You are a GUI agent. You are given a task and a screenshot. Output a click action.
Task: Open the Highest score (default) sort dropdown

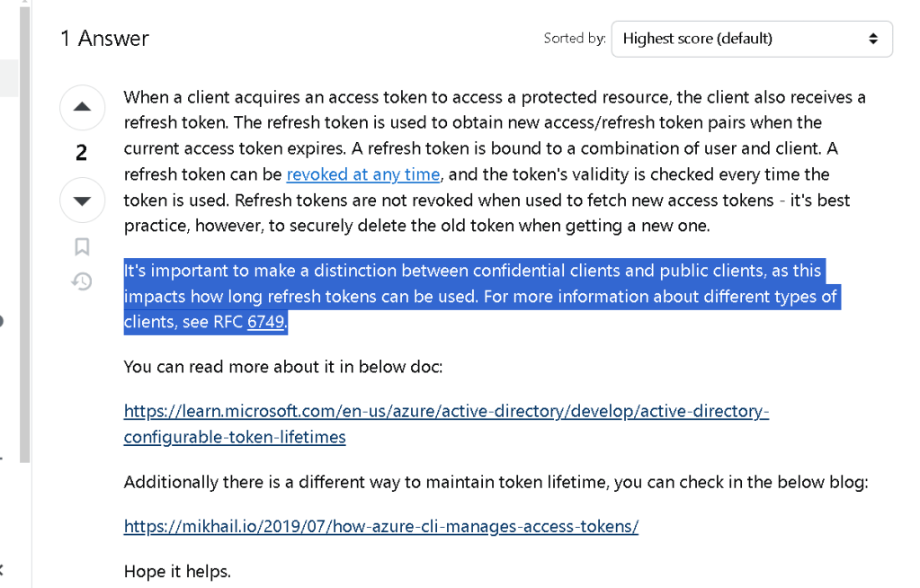tap(752, 39)
